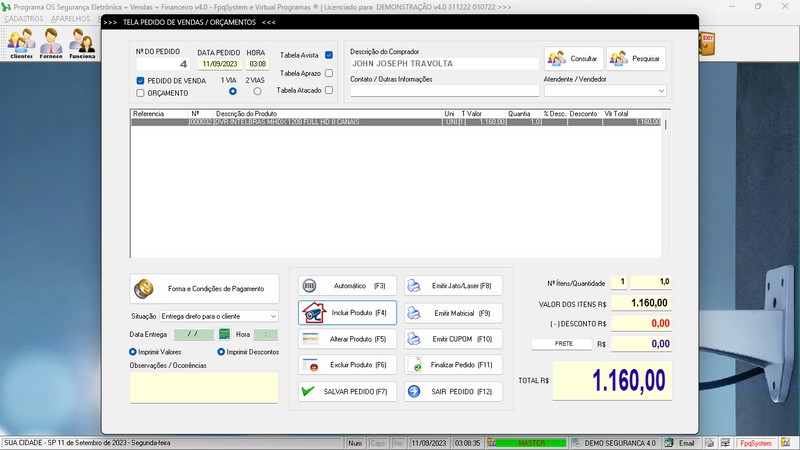The height and width of the screenshot is (450, 800).
Task: Click Finalizar Pedido (F11)
Action: 453,365
